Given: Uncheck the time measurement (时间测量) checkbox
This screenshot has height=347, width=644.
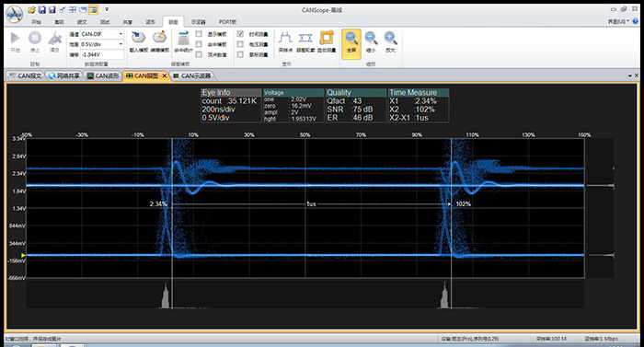Looking at the screenshot, I should 240,34.
